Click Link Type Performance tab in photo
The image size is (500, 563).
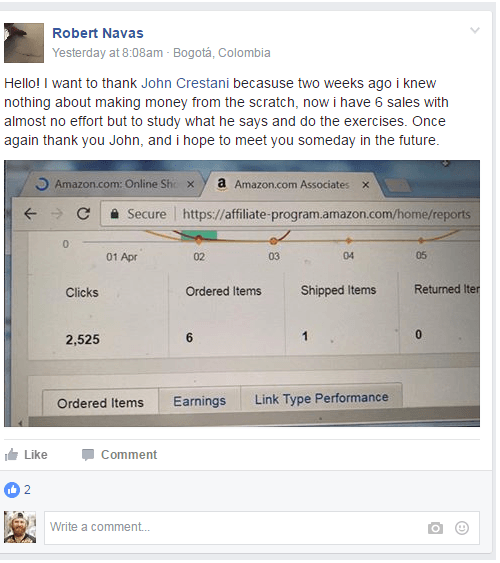click(x=321, y=398)
